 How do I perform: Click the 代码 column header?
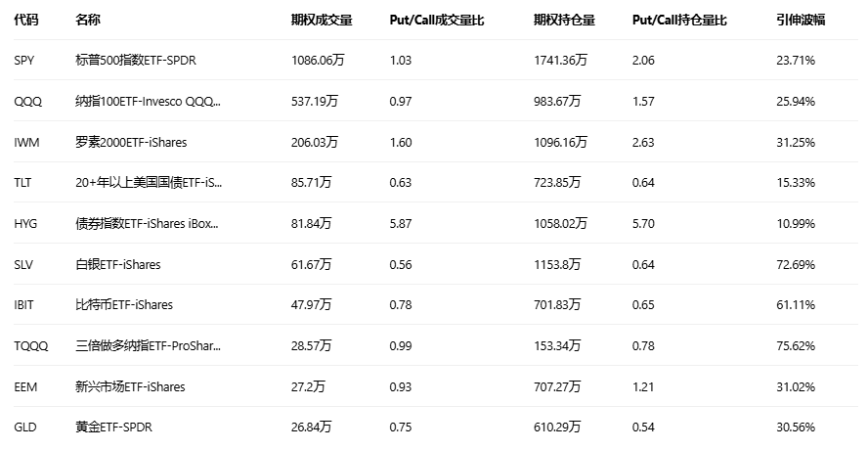coord(26,20)
